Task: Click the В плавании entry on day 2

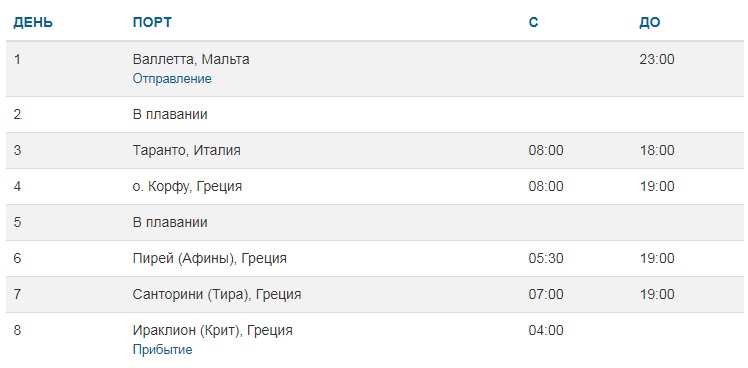Action: [x=170, y=115]
